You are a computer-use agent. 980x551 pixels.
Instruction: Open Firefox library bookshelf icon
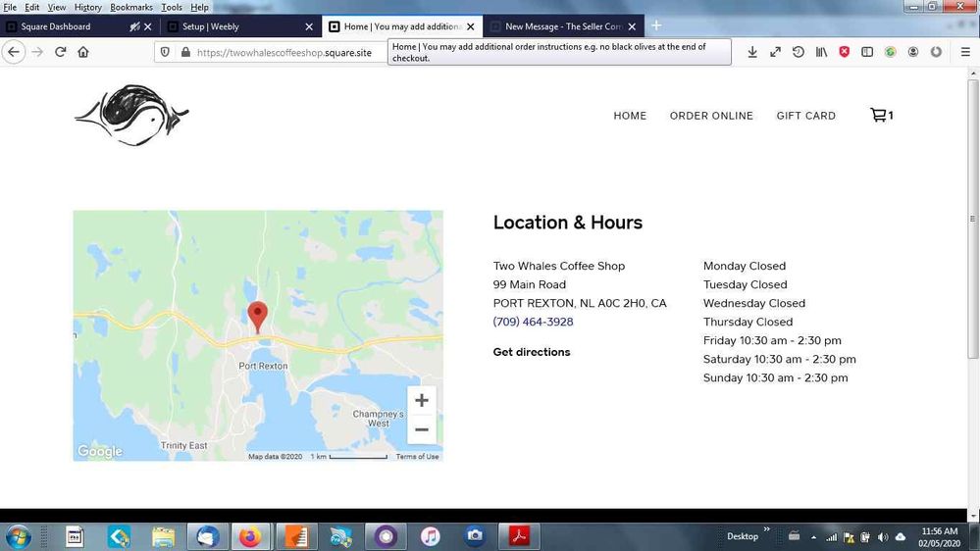(x=821, y=52)
